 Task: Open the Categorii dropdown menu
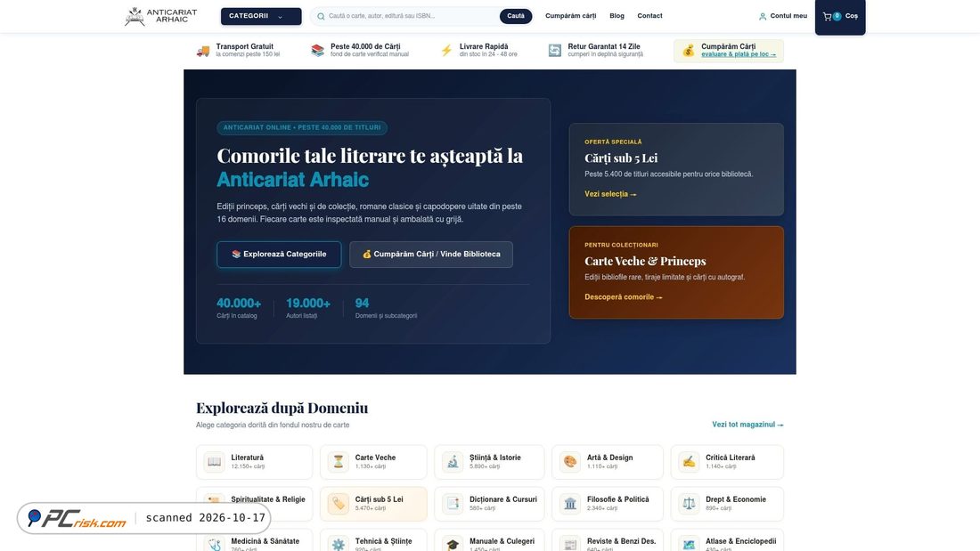(261, 16)
